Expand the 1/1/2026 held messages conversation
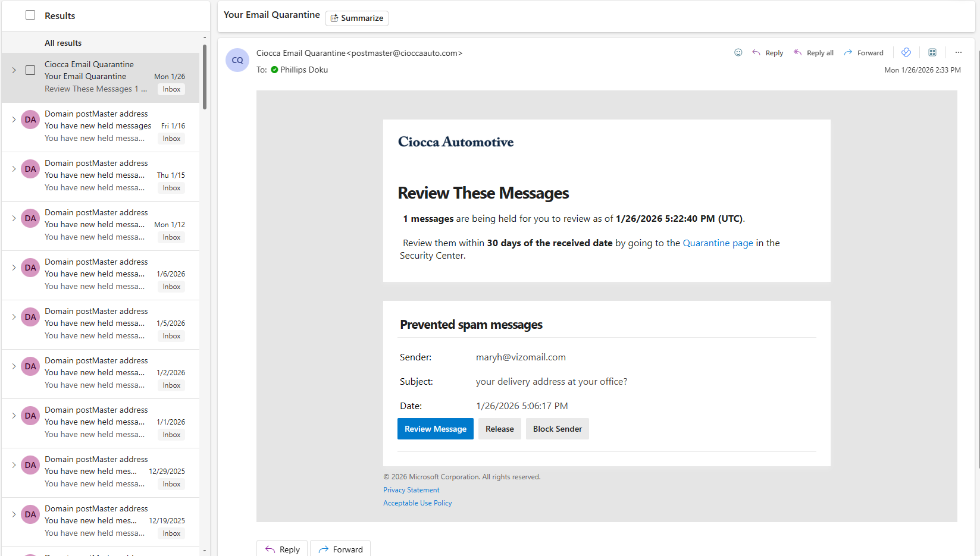This screenshot has width=980, height=556. 14,416
